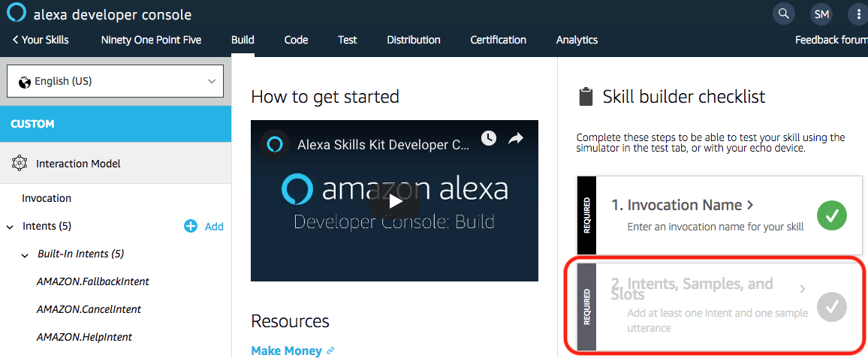Click the Alexa ring logo icon
This screenshot has height=358, width=868.
pos(16,12)
